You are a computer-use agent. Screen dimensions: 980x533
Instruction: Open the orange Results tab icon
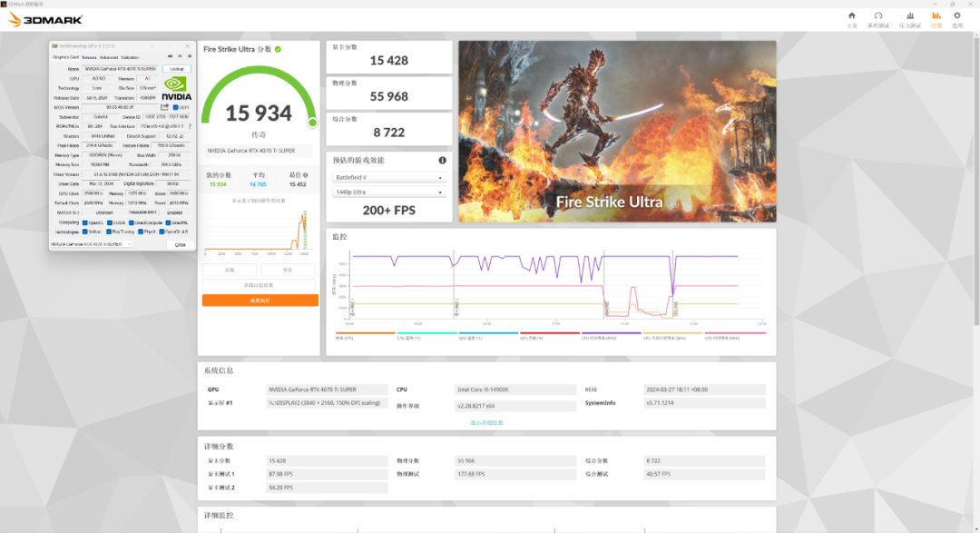[x=936, y=15]
